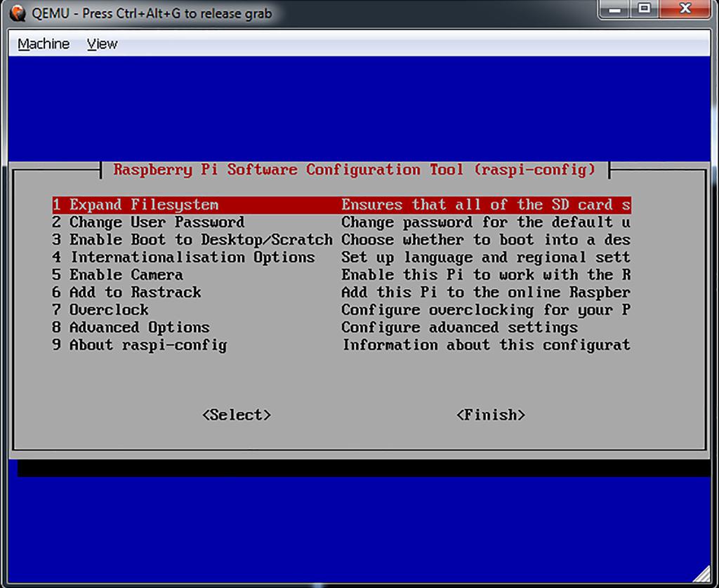
Task: Open the View menu
Action: (x=103, y=44)
